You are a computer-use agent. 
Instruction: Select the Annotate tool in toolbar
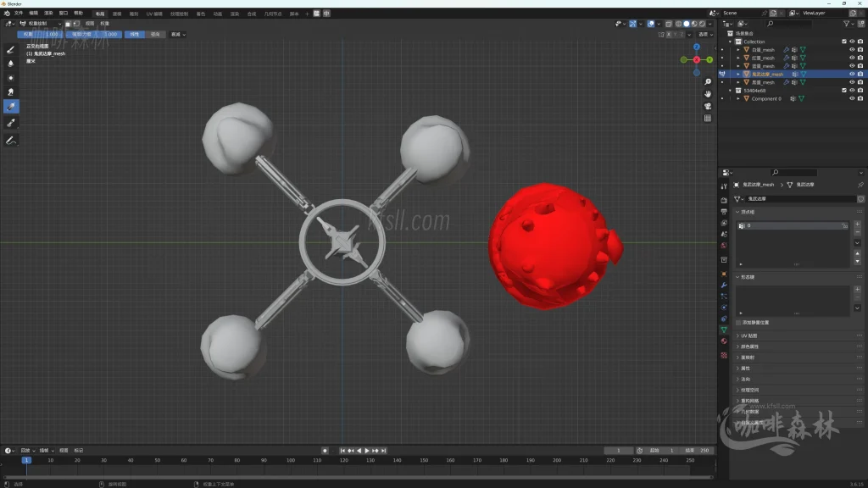11,139
